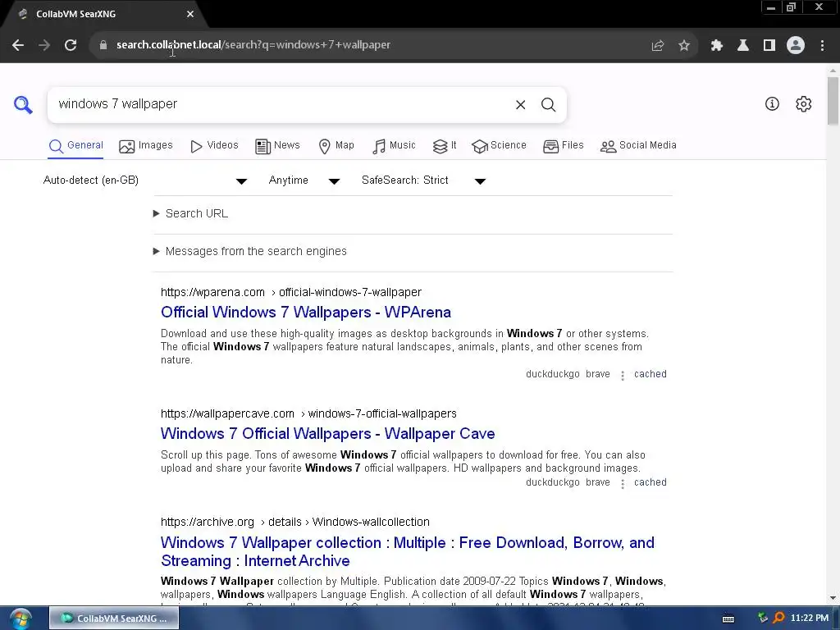Open menu dots for WPArena result
This screenshot has height=630, width=840.
(x=623, y=376)
